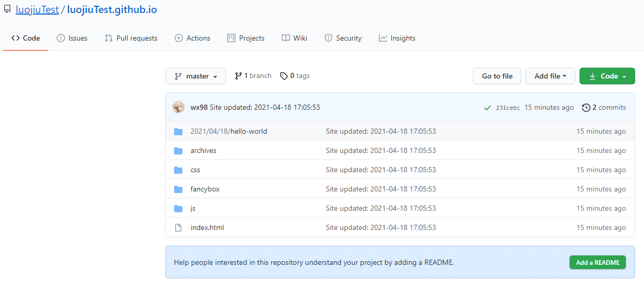Open the Add file dropdown

click(550, 76)
